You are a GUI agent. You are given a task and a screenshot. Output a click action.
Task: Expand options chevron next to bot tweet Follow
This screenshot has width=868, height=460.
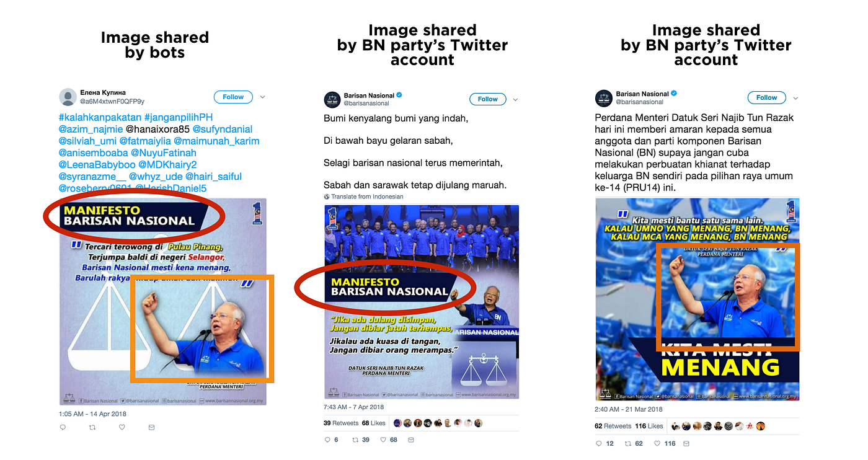pos(262,97)
